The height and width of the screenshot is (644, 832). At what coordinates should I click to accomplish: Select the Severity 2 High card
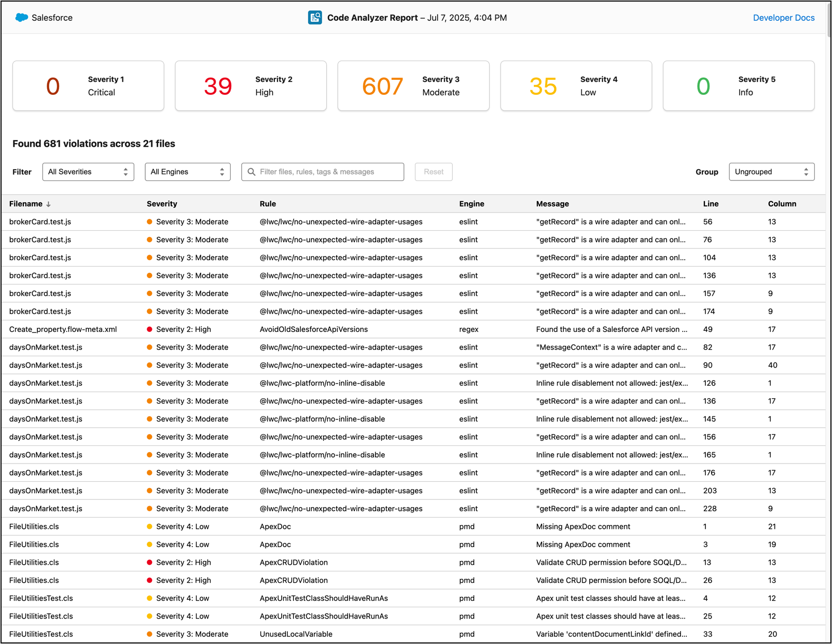pos(251,86)
